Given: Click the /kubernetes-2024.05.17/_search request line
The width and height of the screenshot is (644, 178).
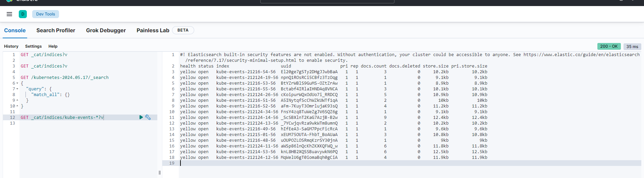Looking at the screenshot, I should tap(65, 77).
